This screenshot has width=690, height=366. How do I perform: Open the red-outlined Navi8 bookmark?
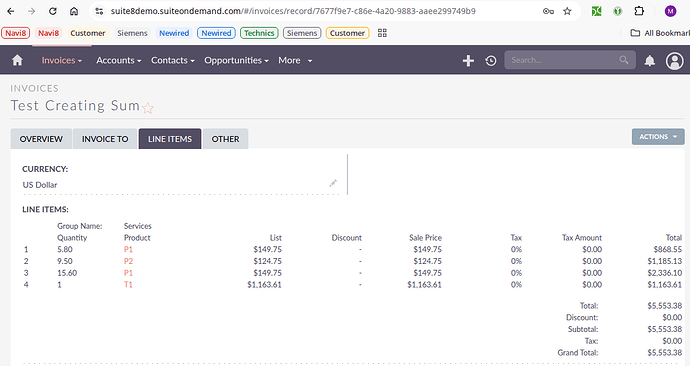16,33
